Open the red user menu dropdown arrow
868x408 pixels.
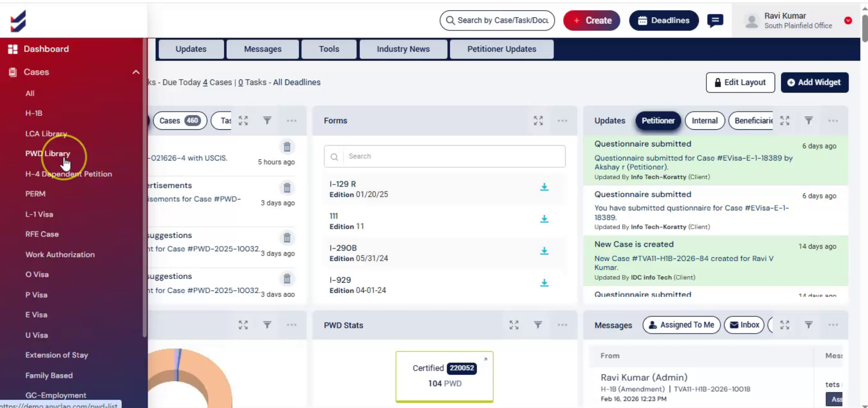848,21
